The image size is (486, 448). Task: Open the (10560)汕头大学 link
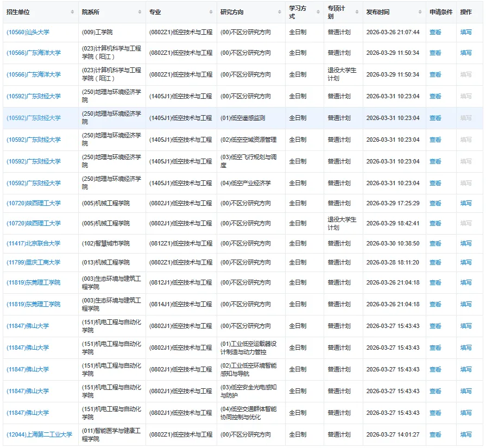point(28,32)
